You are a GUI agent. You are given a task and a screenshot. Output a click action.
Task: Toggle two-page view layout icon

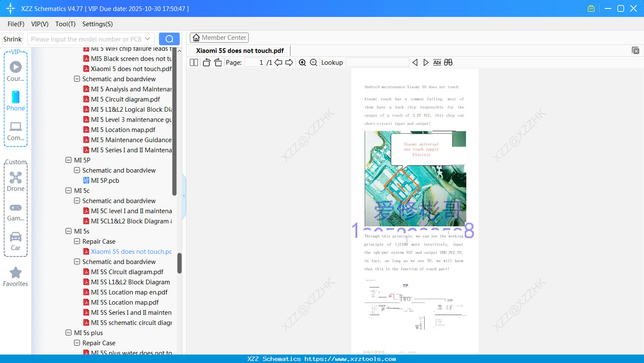194,63
